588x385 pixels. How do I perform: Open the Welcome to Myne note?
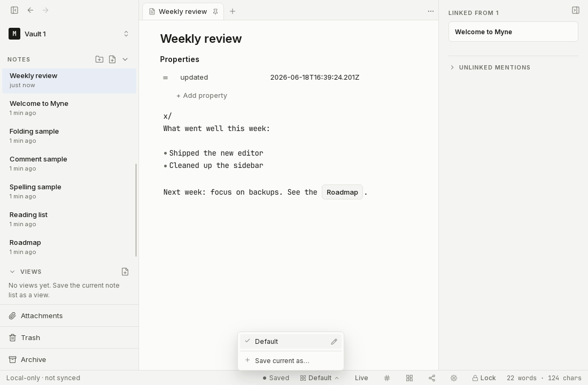69,108
